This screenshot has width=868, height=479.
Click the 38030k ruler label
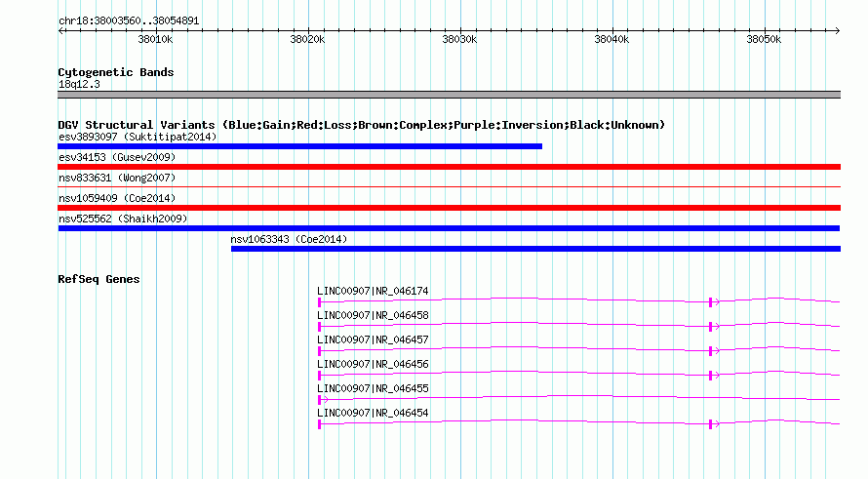(x=459, y=39)
